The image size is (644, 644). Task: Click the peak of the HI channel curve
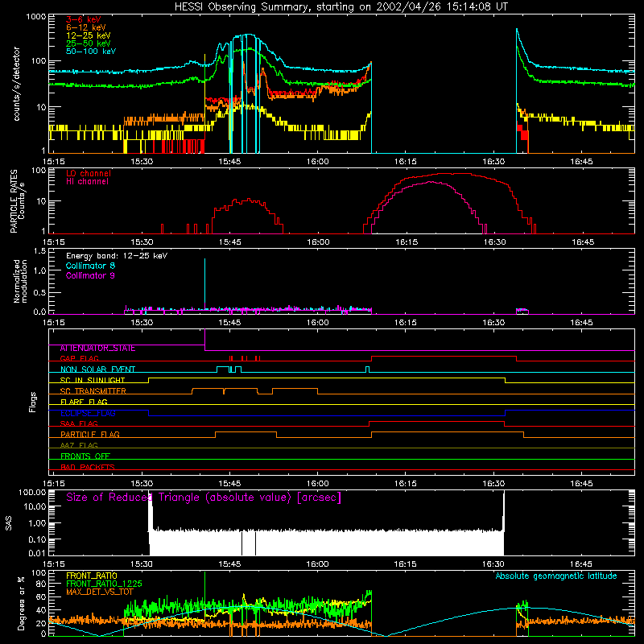[x=431, y=182]
